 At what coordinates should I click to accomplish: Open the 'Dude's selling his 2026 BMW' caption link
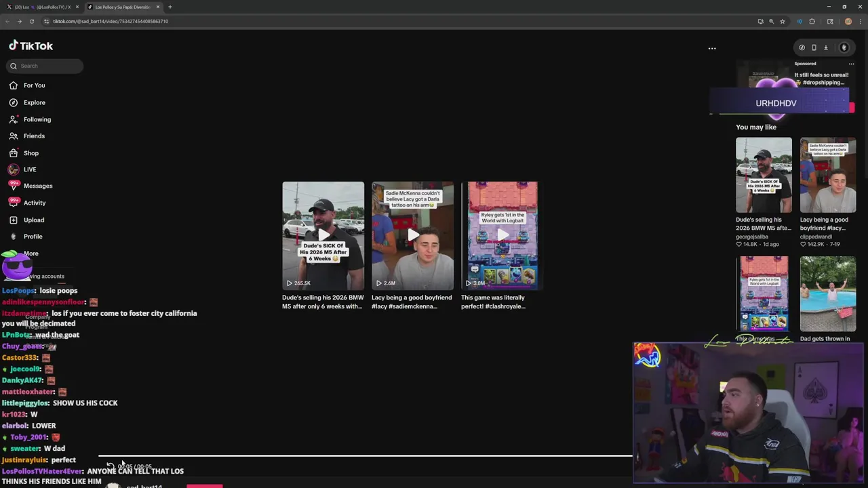click(x=323, y=302)
